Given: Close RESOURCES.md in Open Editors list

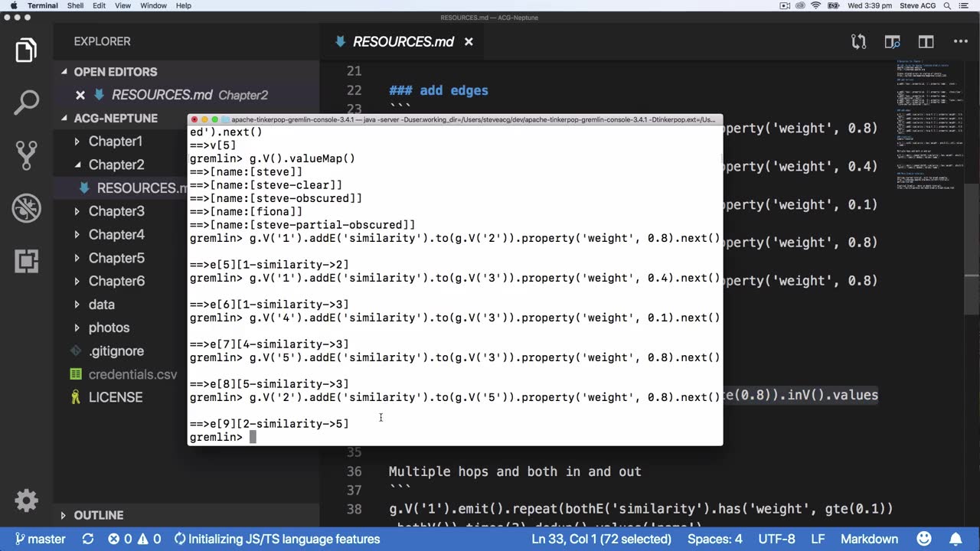Looking at the screenshot, I should (80, 95).
